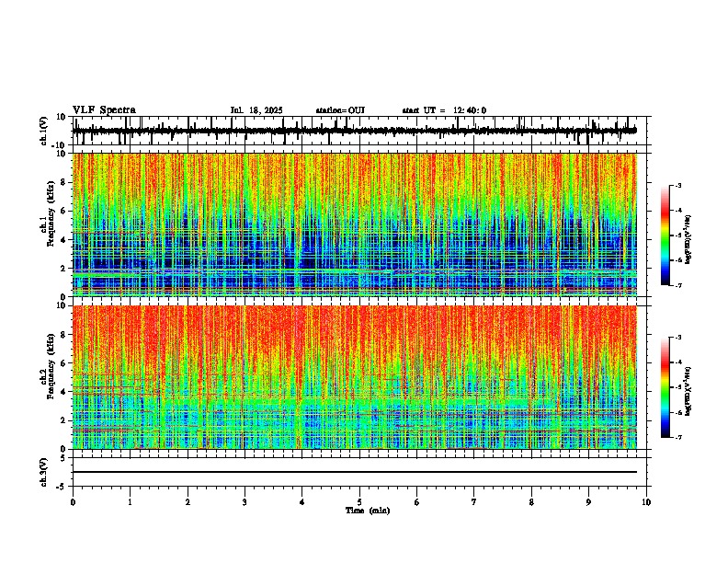Viewport: 728px width, 563px height.
Task: Click the ch.1 spectrogram color scale bar
Action: pyautogui.click(x=665, y=236)
